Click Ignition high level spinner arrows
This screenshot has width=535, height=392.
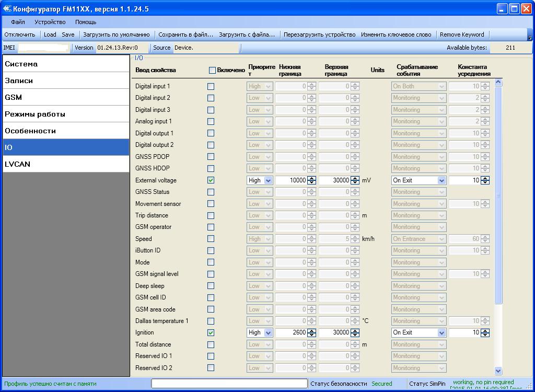click(x=355, y=332)
